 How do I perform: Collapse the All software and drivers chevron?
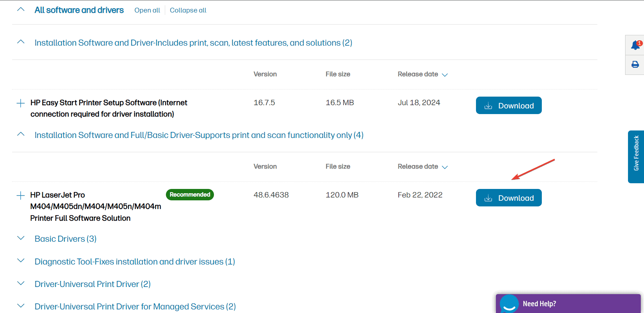click(x=21, y=10)
